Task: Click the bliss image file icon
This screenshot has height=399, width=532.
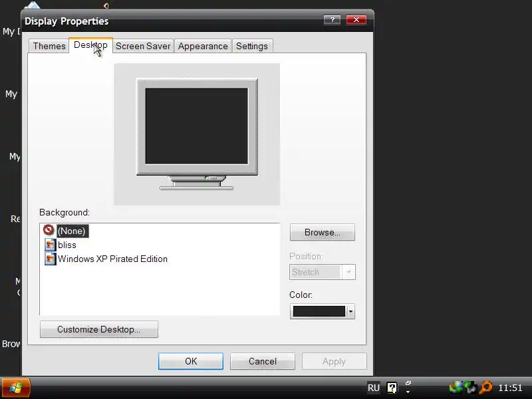Action: coord(51,245)
